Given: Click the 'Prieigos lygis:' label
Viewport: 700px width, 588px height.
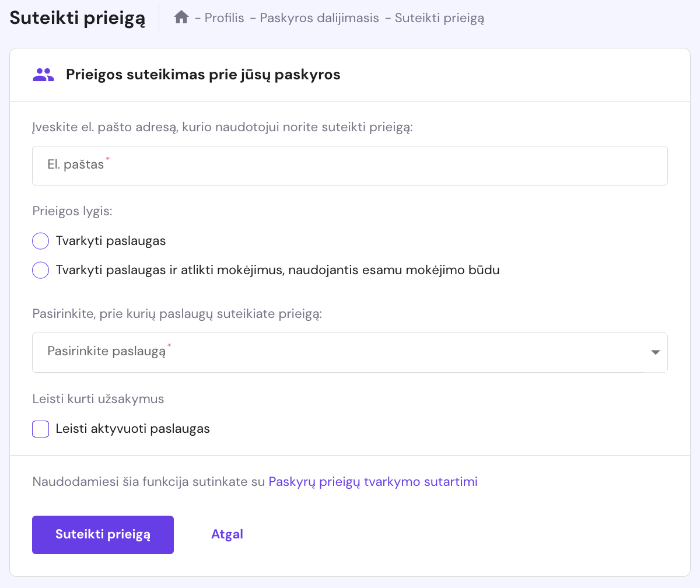Looking at the screenshot, I should (72, 211).
